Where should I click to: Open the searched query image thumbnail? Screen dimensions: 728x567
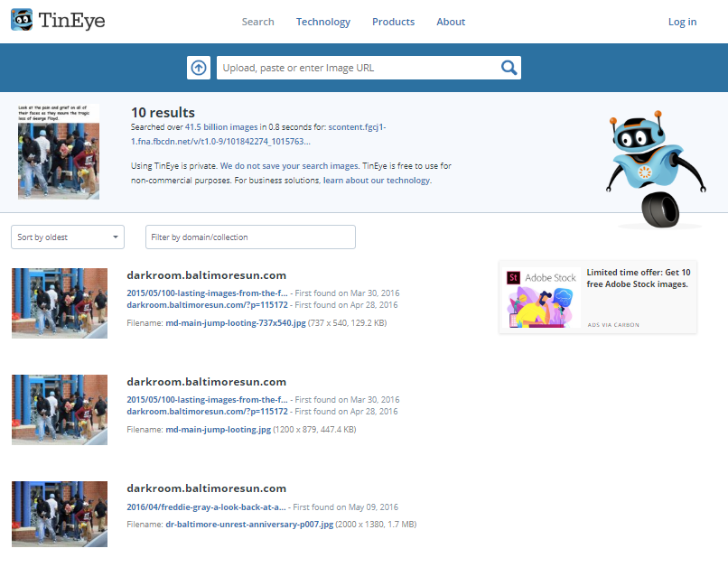pos(59,152)
